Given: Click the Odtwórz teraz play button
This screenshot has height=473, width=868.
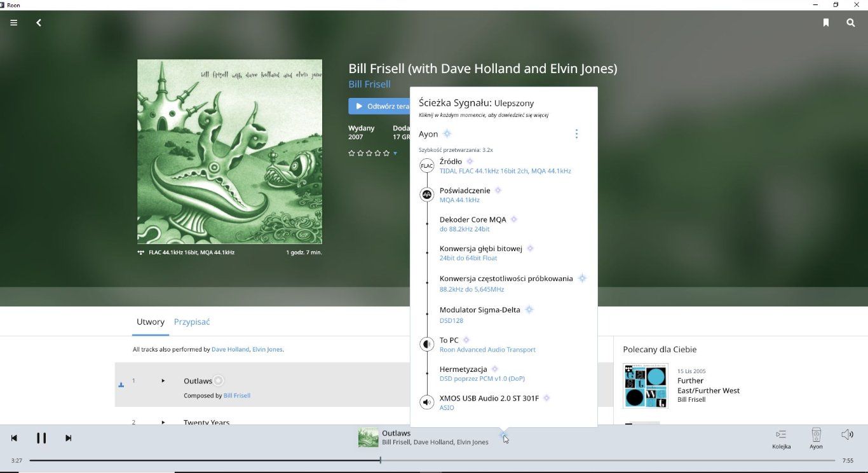Looking at the screenshot, I should 380,106.
